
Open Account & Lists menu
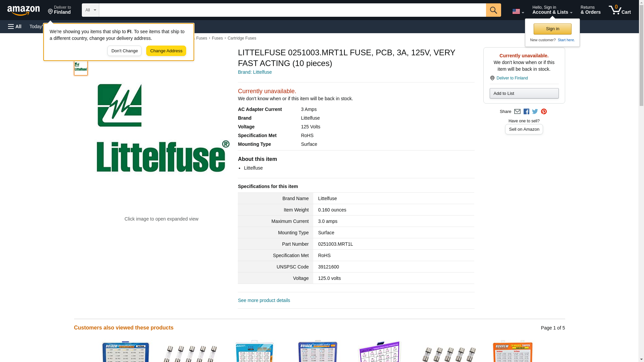pyautogui.click(x=552, y=10)
